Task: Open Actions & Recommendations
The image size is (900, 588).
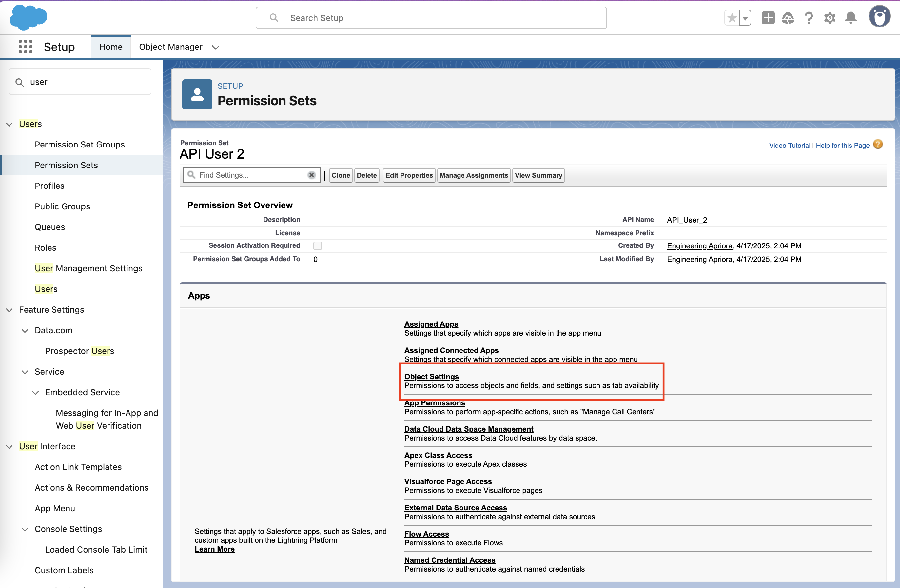Action: click(x=91, y=488)
